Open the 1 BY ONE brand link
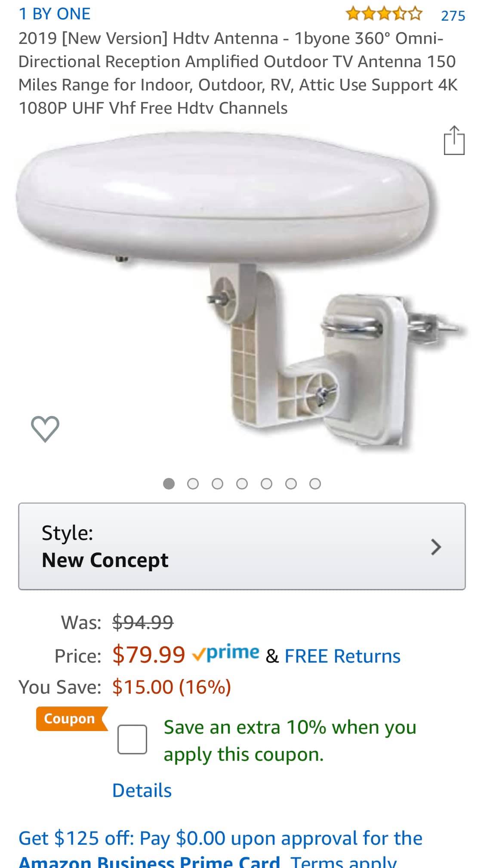 pos(55,14)
